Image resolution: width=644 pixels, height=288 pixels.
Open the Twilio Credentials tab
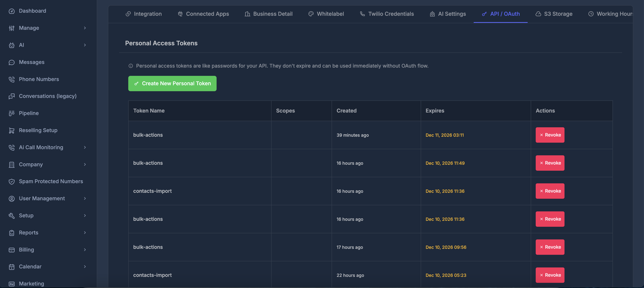[x=387, y=14]
